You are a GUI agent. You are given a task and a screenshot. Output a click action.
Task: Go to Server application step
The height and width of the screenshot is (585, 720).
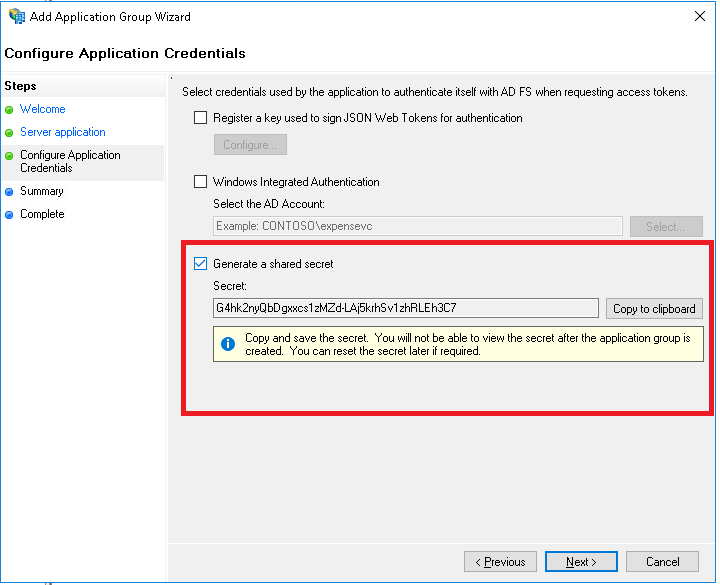pyautogui.click(x=62, y=132)
